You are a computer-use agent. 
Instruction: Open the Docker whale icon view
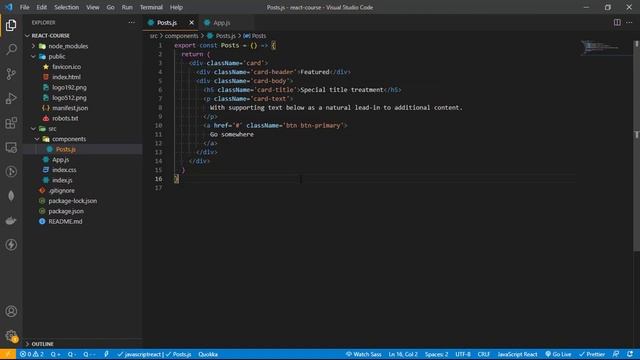click(x=11, y=221)
